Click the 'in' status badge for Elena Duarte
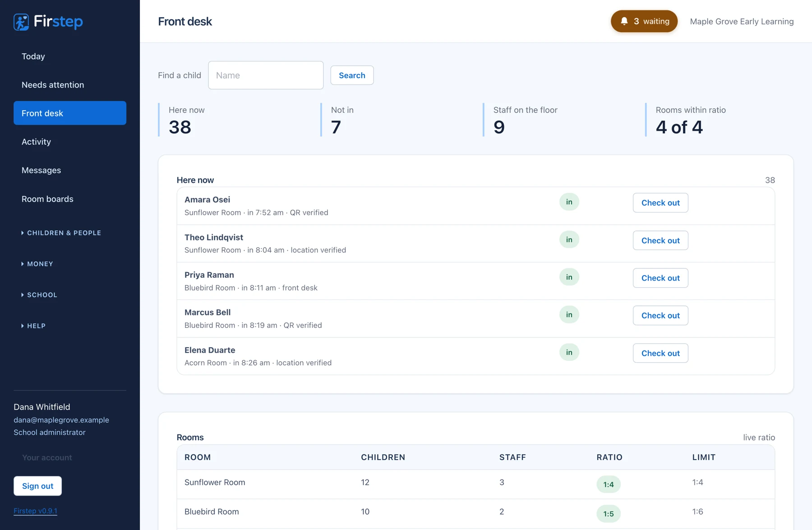The height and width of the screenshot is (530, 812). click(569, 352)
